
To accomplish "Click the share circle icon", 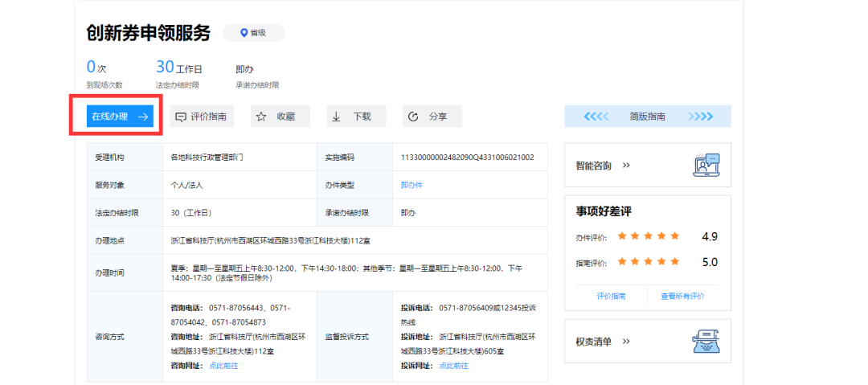I will (412, 117).
